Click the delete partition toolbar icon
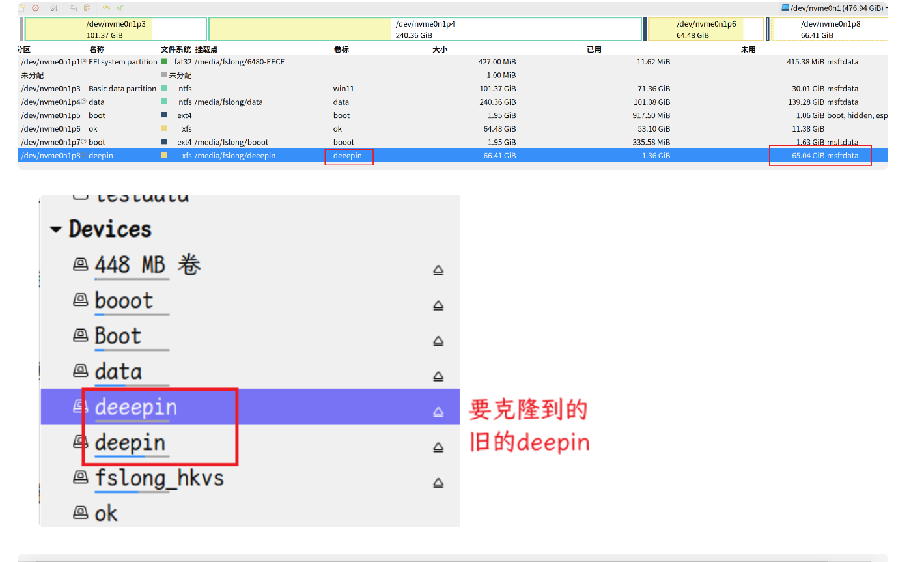The height and width of the screenshot is (562, 924). [36, 8]
